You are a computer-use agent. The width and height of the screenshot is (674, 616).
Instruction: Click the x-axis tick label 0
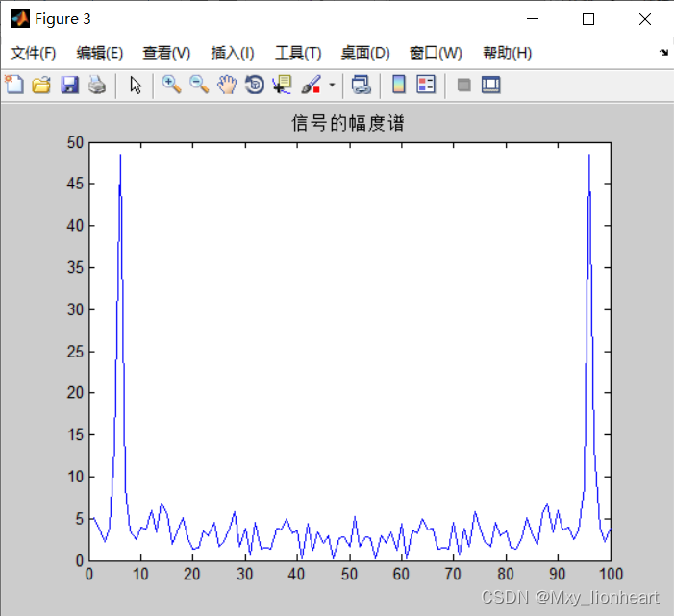[89, 574]
